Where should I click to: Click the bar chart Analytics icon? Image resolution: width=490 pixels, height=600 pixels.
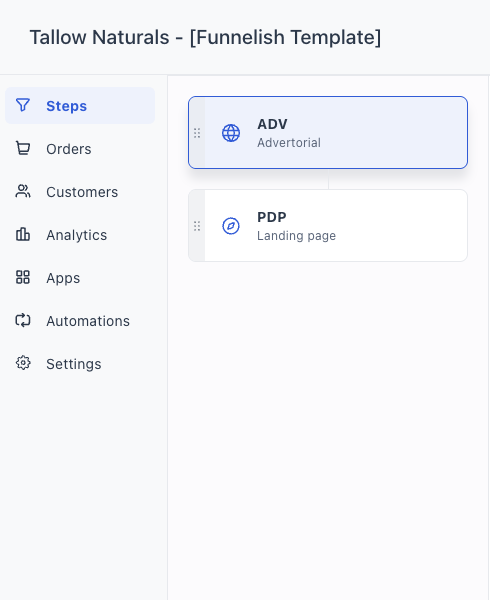(x=23, y=234)
